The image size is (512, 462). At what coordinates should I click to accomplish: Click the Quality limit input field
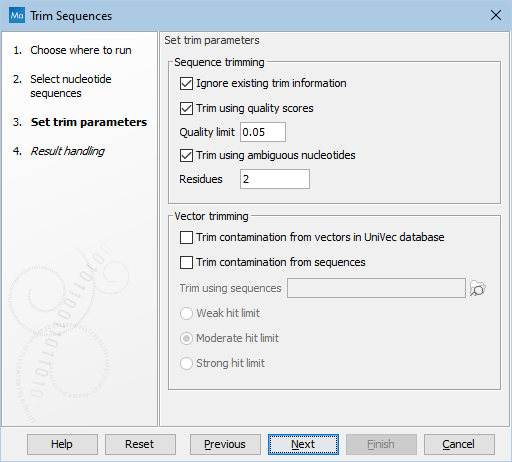pos(263,132)
